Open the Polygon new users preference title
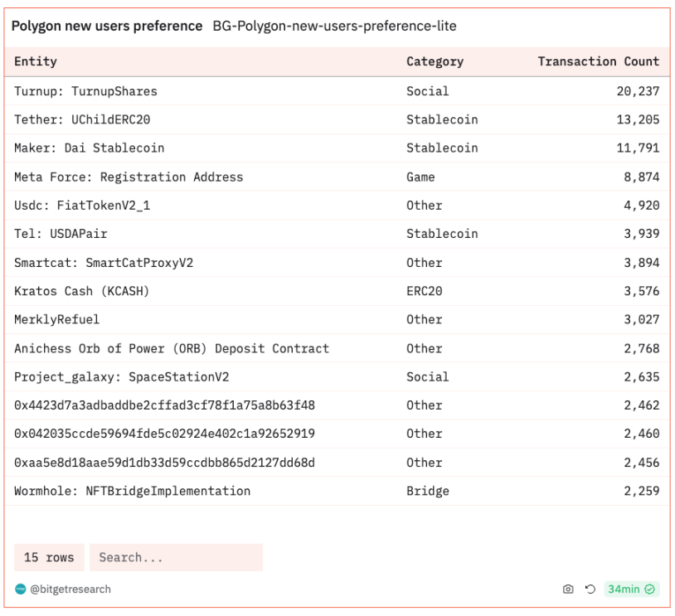 click(107, 26)
